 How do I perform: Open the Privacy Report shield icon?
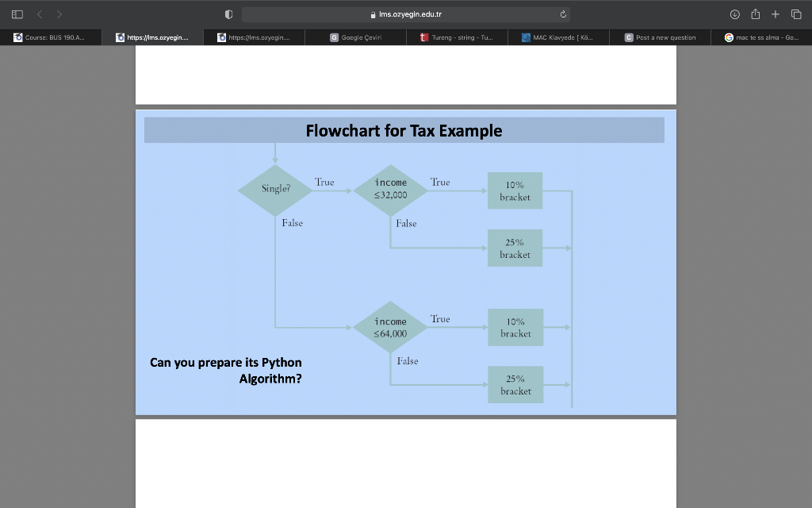point(228,13)
